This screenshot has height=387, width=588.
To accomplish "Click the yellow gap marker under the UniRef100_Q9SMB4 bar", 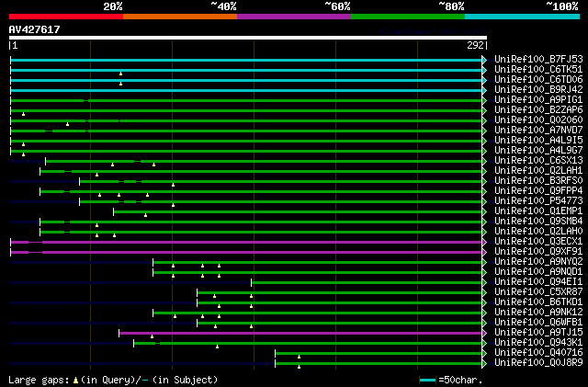I will (x=96, y=225).
